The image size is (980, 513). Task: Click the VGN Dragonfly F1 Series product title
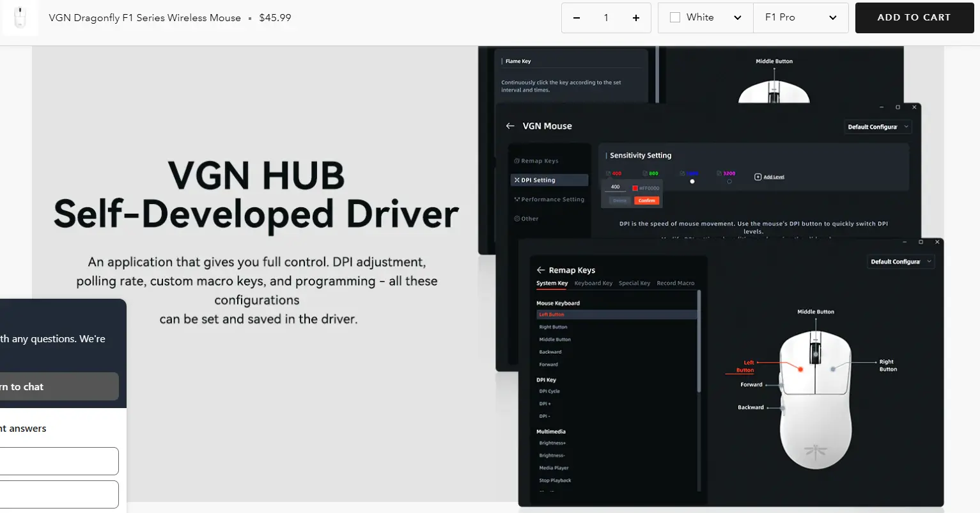[x=145, y=18]
